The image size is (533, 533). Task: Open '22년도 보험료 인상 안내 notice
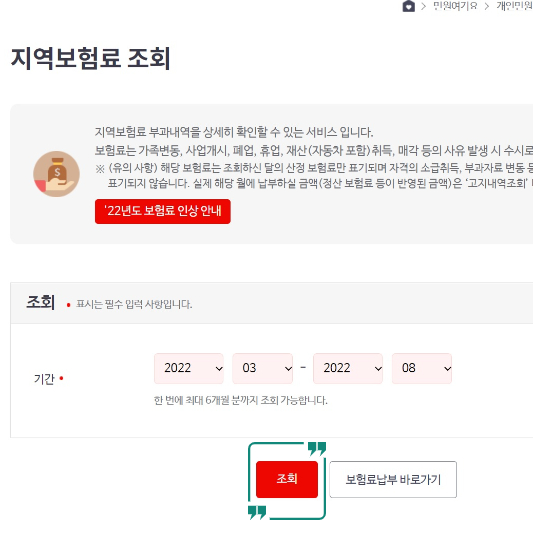coord(163,211)
